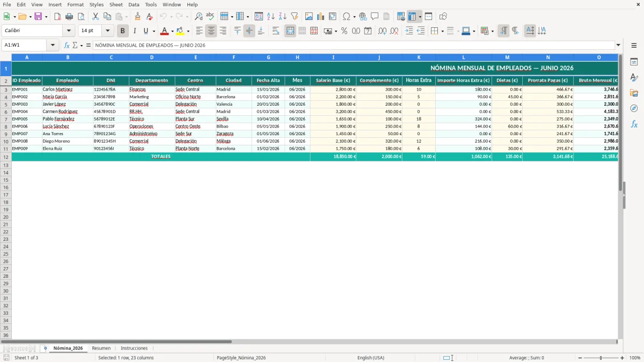644x362 pixels.
Task: Sort ascending A to Z
Action: [271, 17]
